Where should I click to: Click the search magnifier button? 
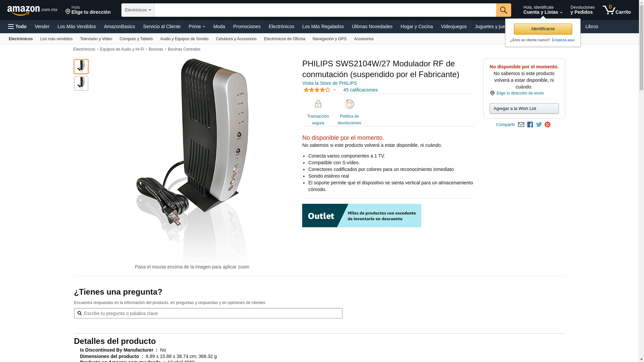coord(503,10)
